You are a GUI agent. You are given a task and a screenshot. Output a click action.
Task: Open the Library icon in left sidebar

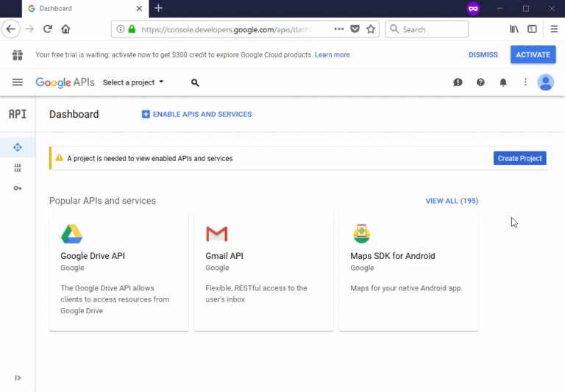click(18, 168)
